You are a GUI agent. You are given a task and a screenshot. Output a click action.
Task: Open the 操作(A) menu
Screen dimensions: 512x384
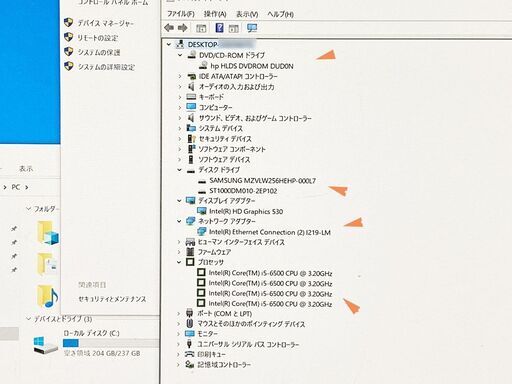click(215, 14)
